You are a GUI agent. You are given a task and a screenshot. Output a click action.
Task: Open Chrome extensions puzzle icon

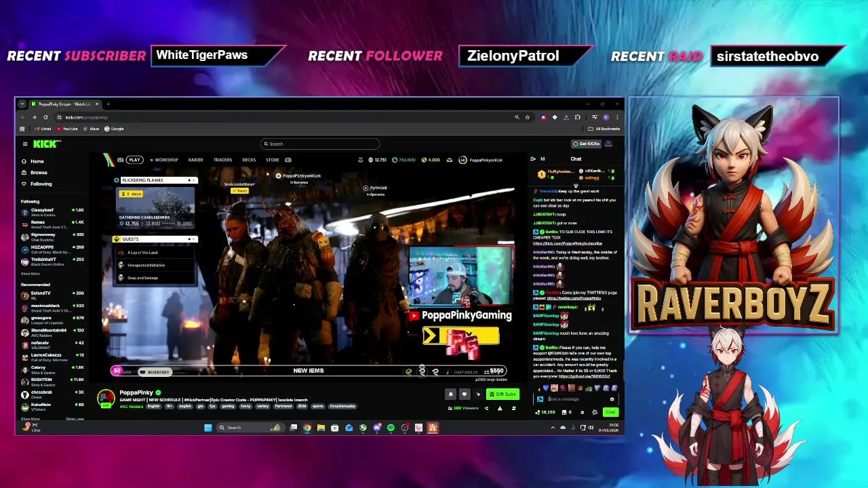[x=577, y=117]
